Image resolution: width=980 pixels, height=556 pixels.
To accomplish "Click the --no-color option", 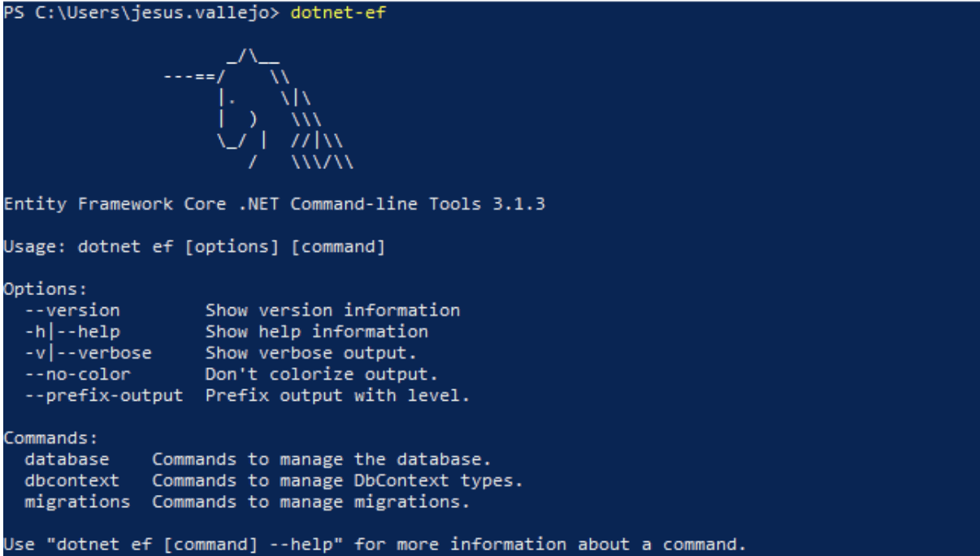I will click(77, 374).
